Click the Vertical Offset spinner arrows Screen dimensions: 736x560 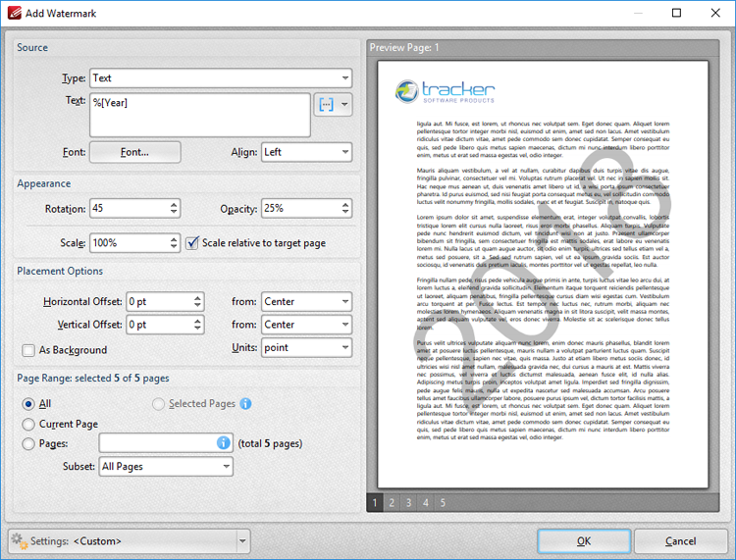tap(197, 325)
